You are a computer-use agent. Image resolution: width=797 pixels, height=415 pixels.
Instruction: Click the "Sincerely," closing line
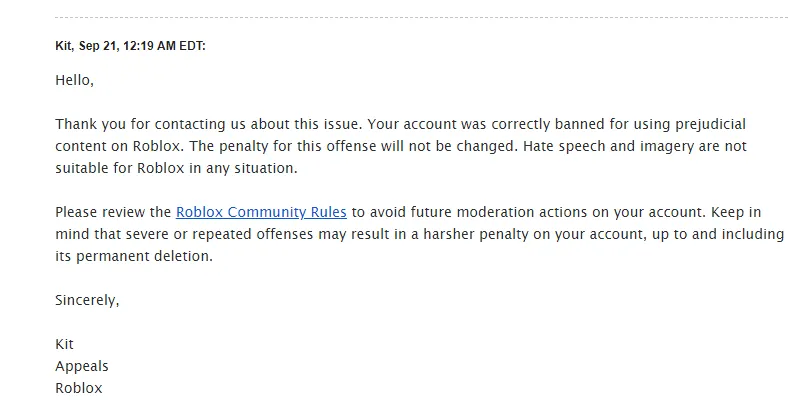87,300
